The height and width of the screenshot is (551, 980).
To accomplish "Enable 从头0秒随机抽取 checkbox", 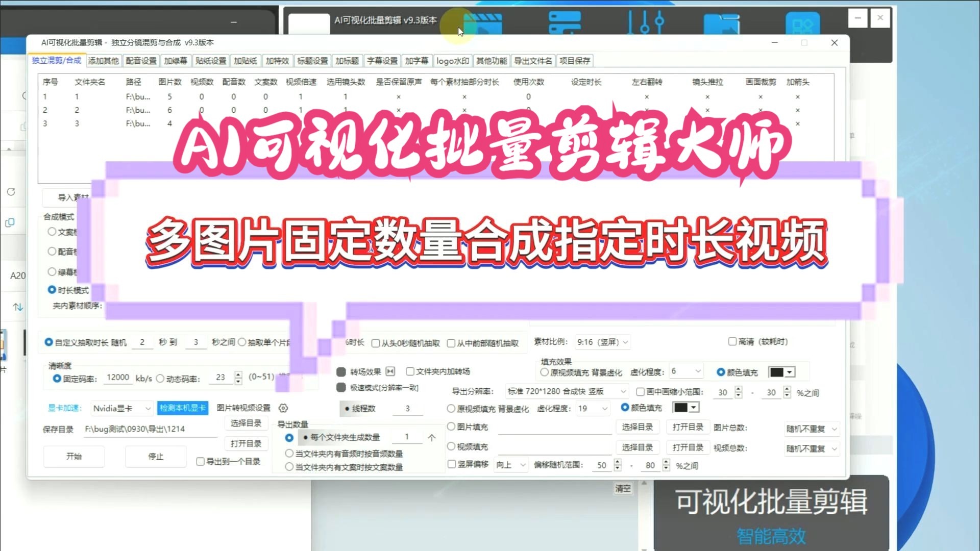I will 376,343.
